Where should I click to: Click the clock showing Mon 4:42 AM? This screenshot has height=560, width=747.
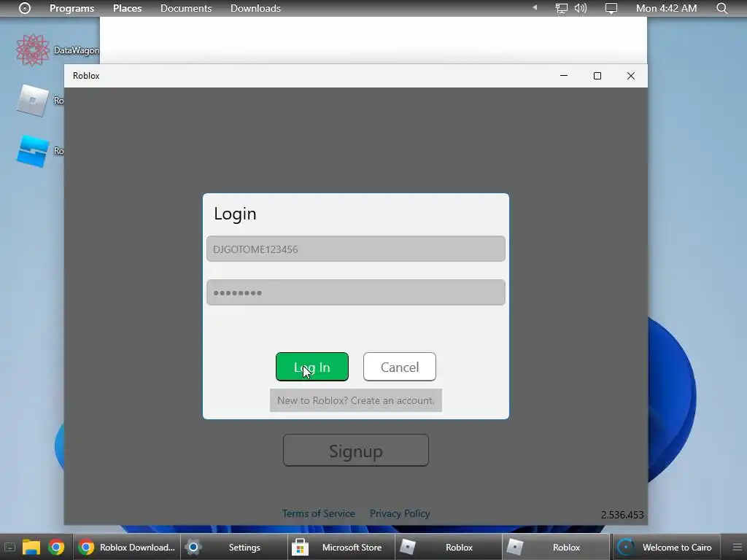click(666, 8)
